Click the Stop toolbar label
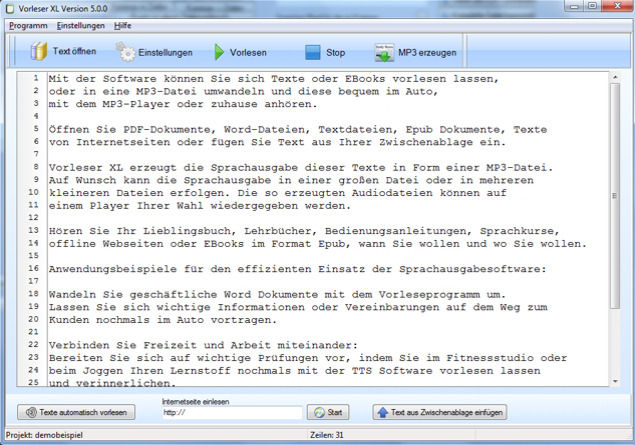 point(336,53)
